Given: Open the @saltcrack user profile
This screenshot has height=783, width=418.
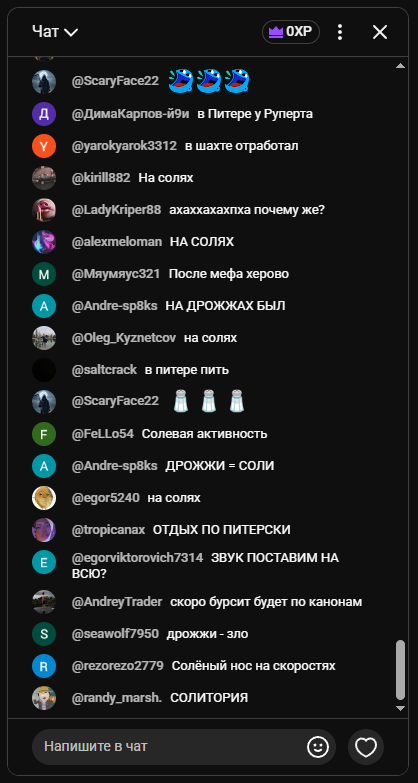Looking at the screenshot, I should coord(104,370).
